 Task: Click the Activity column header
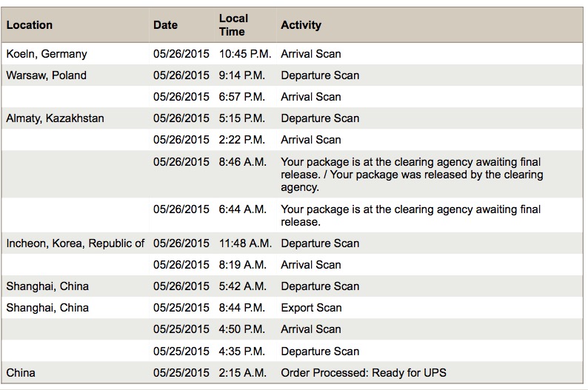(301, 25)
